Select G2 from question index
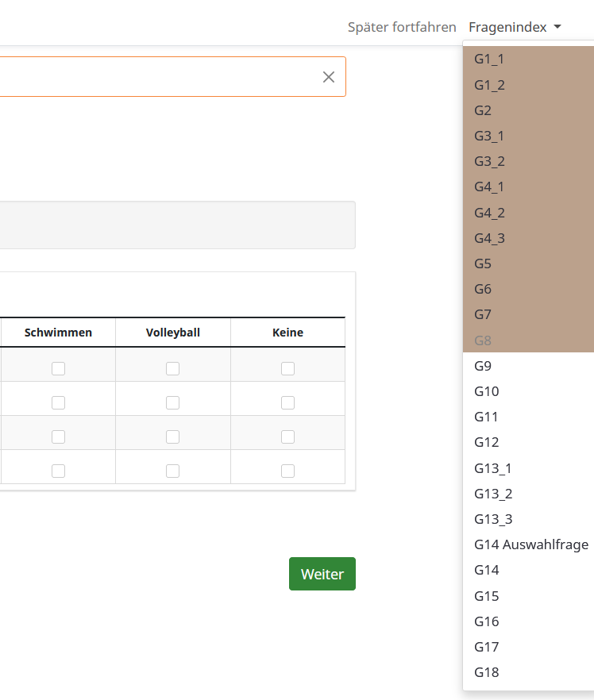The width and height of the screenshot is (594, 700). pos(483,110)
